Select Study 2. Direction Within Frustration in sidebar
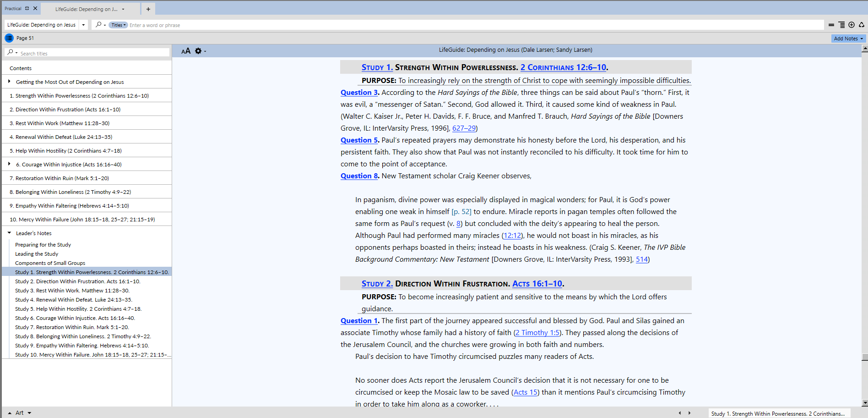Viewport: 868px width, 418px height. 77,281
